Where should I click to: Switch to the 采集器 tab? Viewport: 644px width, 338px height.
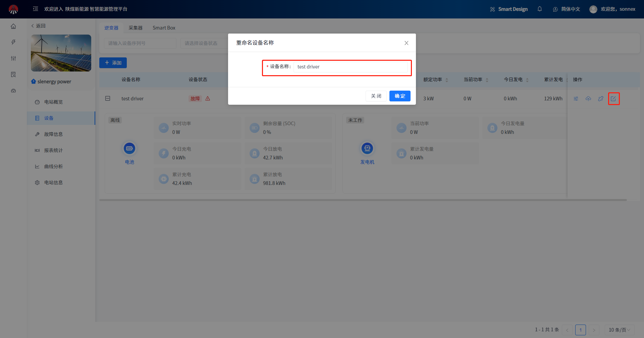(x=136, y=28)
